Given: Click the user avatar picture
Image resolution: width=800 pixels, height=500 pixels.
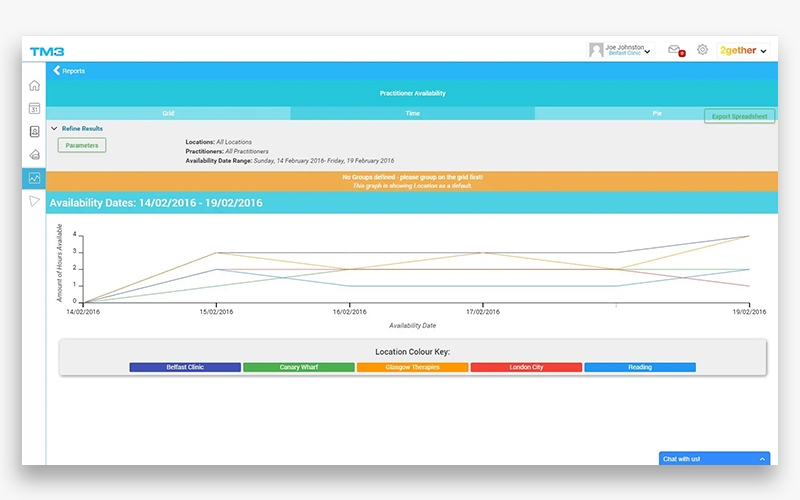Looking at the screenshot, I should pyautogui.click(x=596, y=50).
